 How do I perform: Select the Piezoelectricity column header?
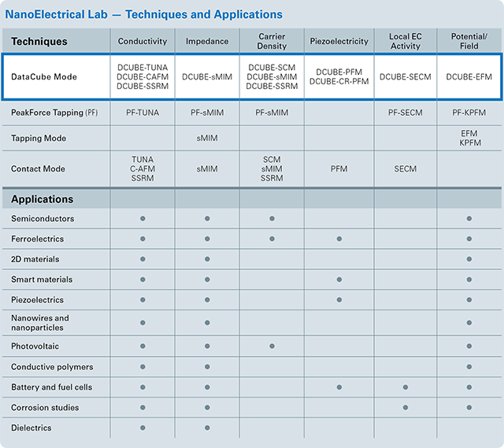339,41
